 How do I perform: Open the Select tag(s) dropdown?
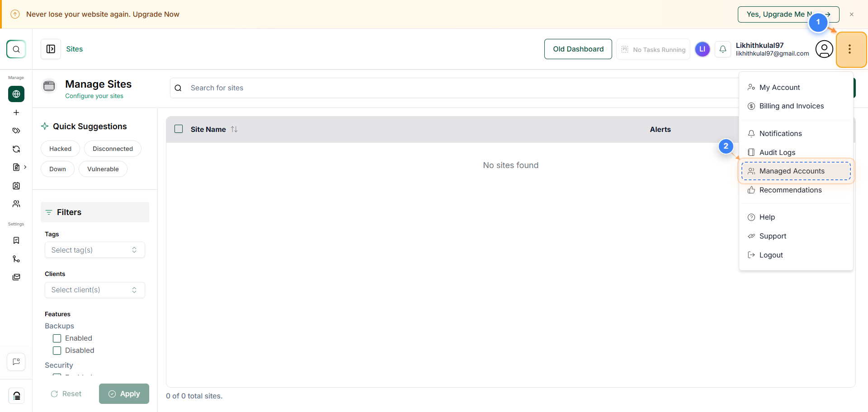point(95,250)
